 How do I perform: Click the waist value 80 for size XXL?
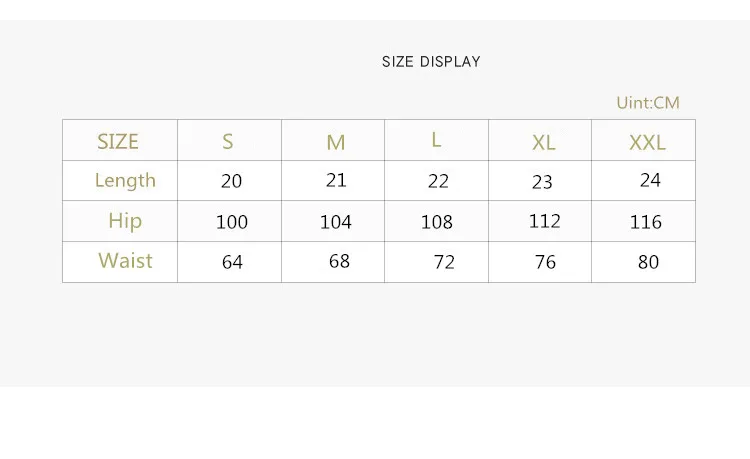click(x=648, y=262)
